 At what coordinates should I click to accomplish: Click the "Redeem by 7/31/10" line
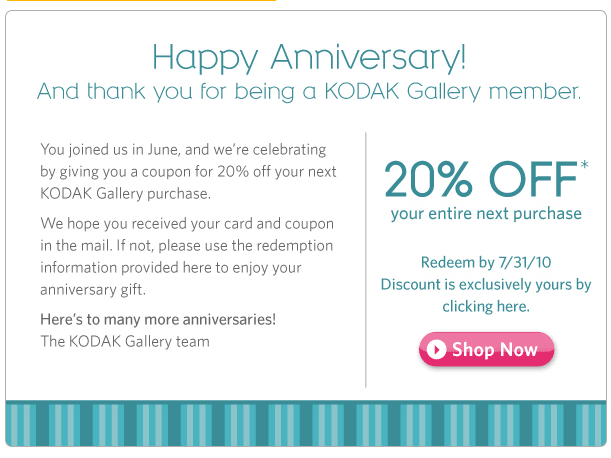pyautogui.click(x=486, y=263)
